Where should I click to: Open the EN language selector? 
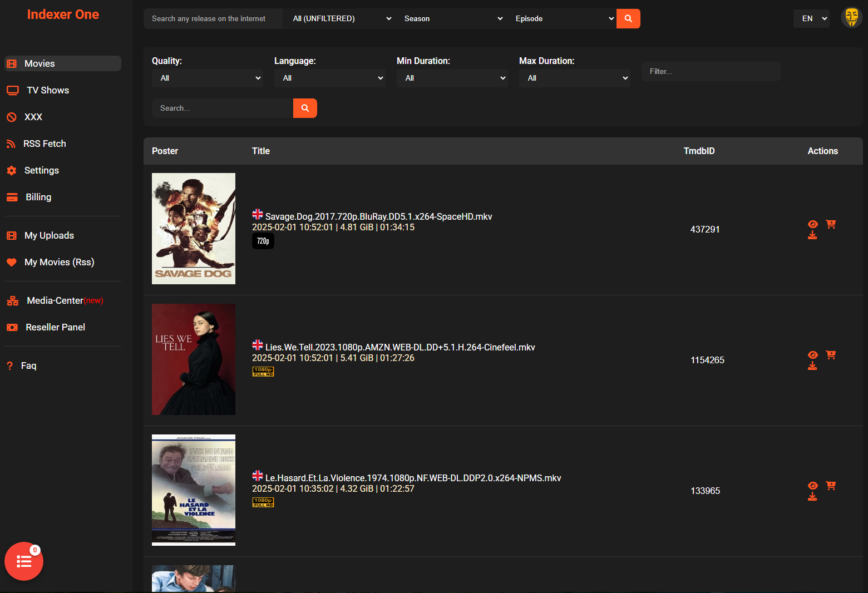811,18
